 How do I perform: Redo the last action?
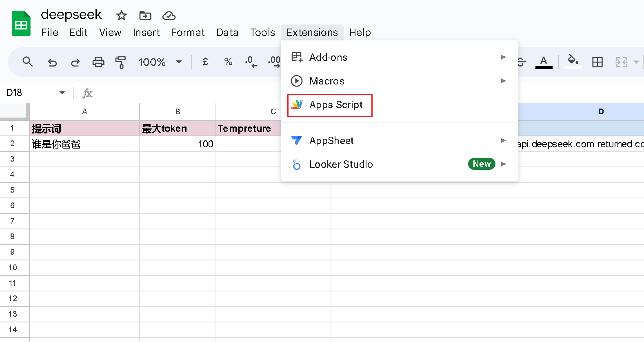[75, 62]
